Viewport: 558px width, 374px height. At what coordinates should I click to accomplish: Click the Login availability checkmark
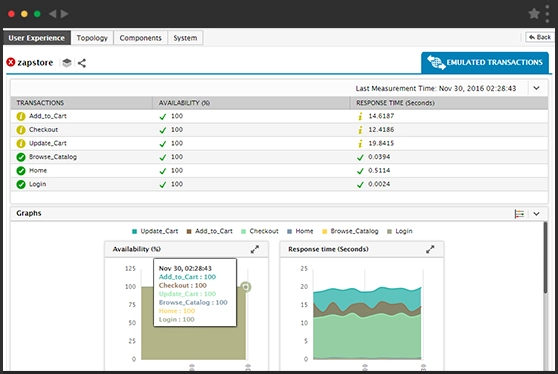(x=163, y=185)
